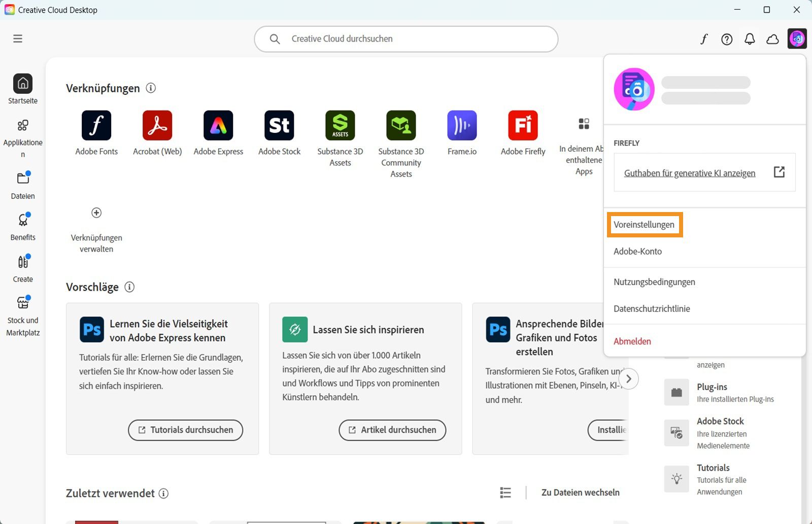The width and height of the screenshot is (812, 524).
Task: Open the cloud sync status icon
Action: [x=772, y=39]
